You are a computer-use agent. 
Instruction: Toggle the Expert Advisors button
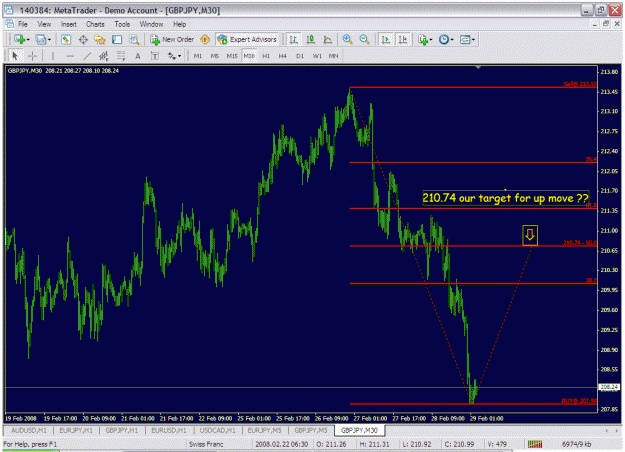point(248,39)
